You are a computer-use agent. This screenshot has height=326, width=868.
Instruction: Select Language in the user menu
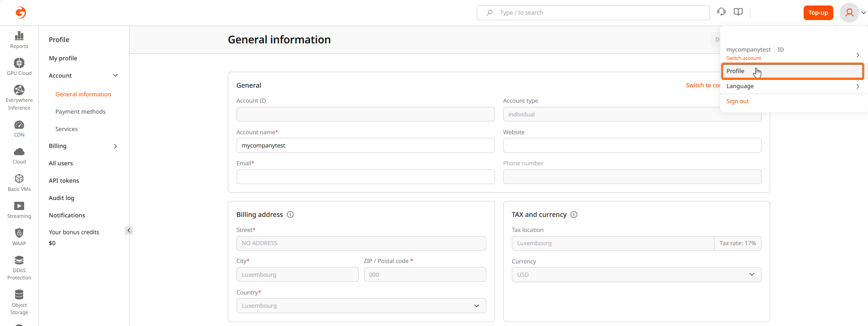pos(794,86)
